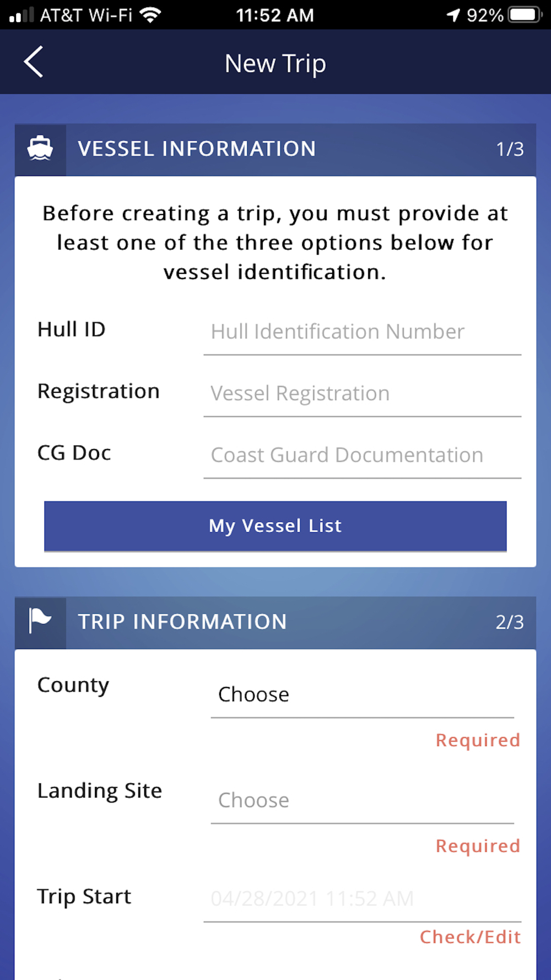Tap the 2/3 step indicator

(510, 622)
